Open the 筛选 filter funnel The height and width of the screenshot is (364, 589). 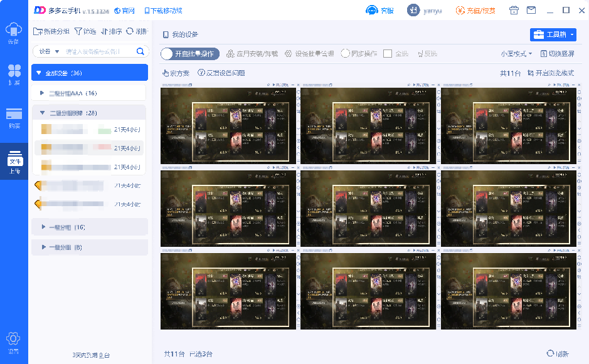tap(78, 31)
